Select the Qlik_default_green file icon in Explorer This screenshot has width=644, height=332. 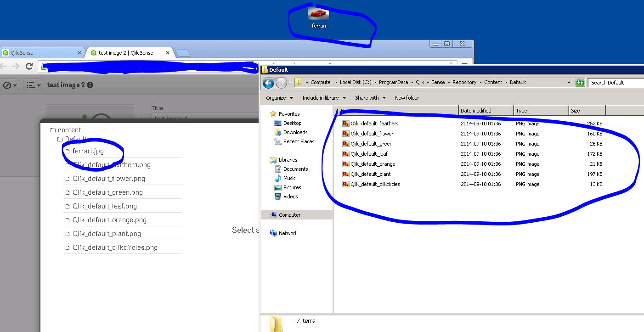click(x=346, y=144)
